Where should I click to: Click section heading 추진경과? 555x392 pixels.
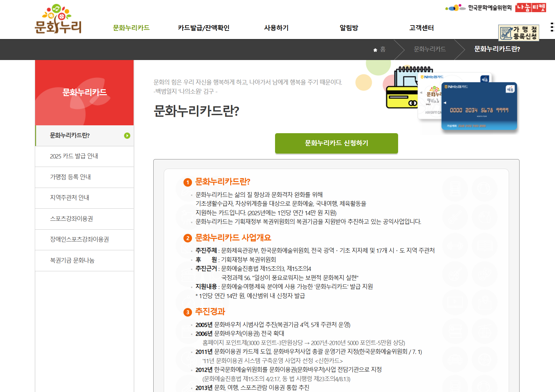pyautogui.click(x=210, y=311)
